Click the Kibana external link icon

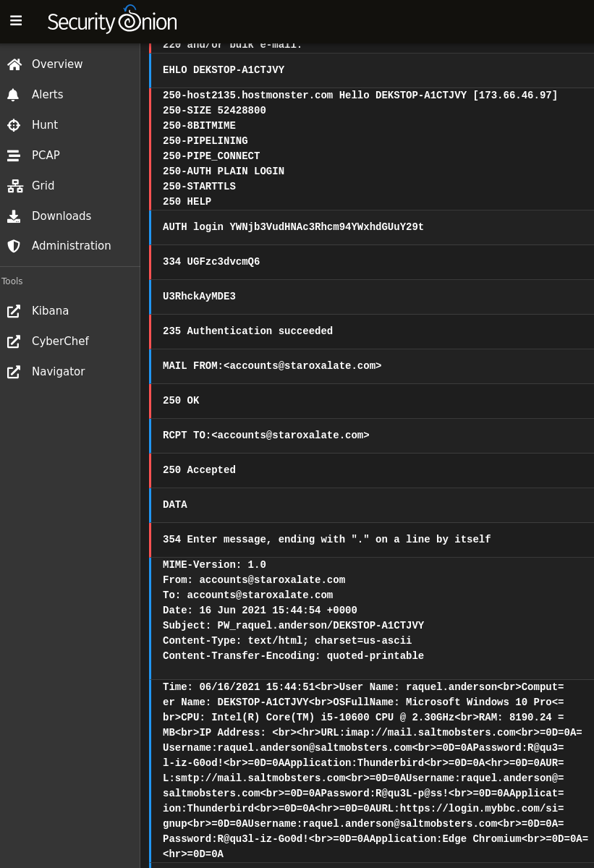14,311
